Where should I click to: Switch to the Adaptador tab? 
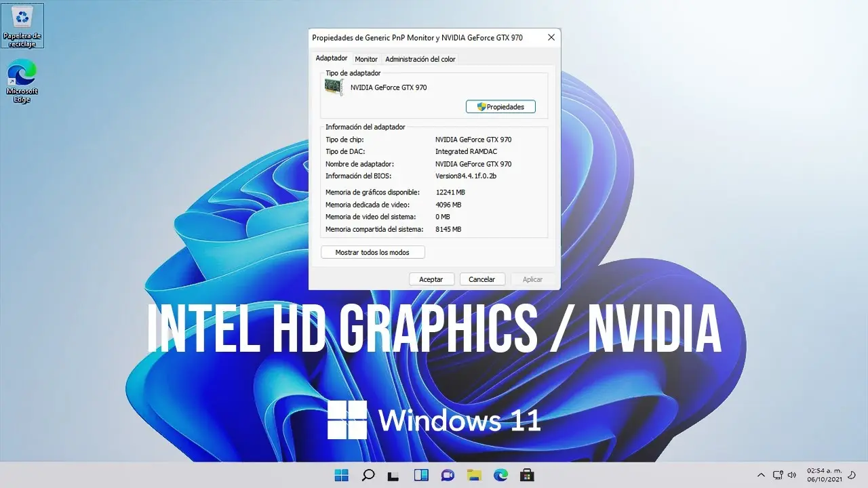coord(332,58)
